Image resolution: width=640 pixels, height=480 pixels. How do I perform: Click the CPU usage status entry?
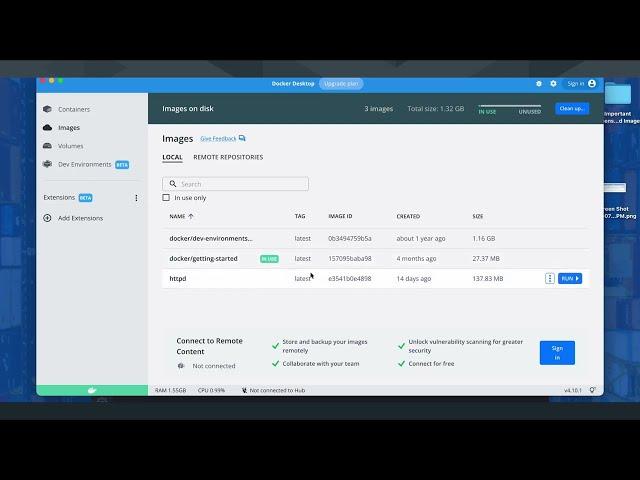click(211, 390)
